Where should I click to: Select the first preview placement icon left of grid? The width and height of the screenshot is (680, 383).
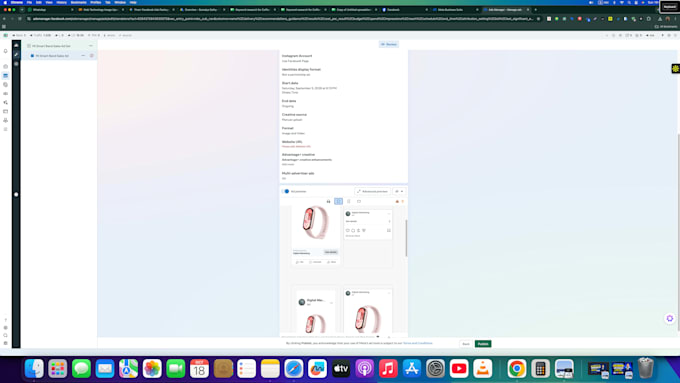coord(328,201)
